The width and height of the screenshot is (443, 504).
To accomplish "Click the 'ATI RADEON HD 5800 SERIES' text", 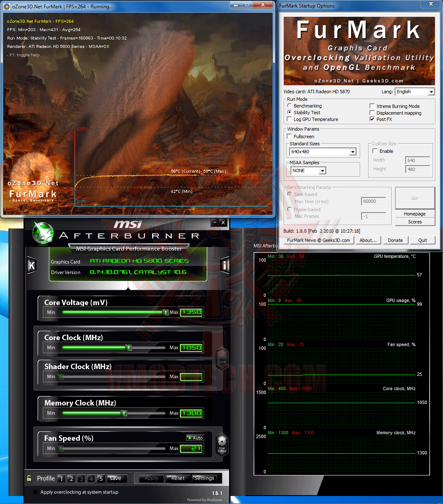I will (139, 261).
